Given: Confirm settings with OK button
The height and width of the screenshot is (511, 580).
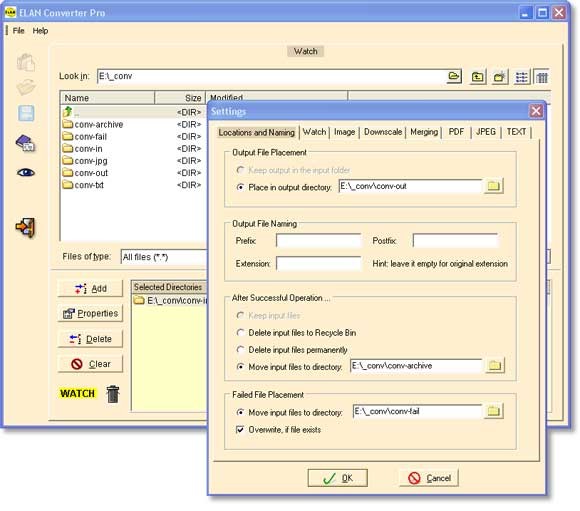Looking at the screenshot, I should (337, 478).
